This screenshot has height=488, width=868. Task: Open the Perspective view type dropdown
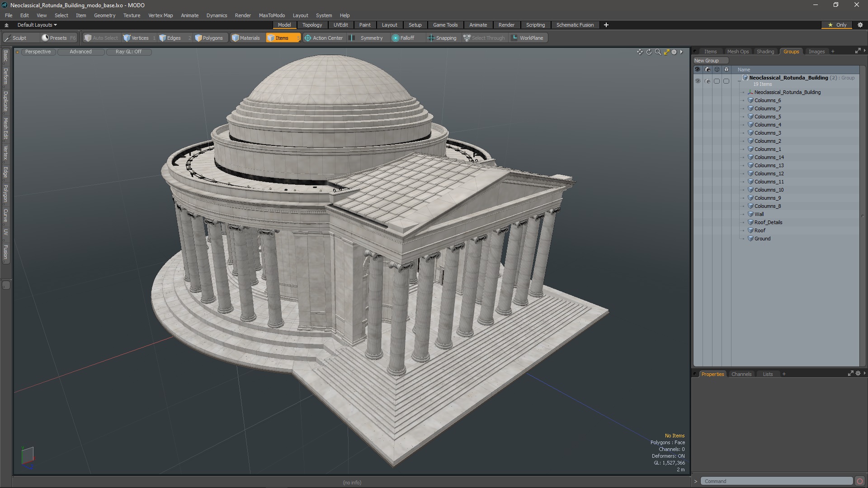pos(38,52)
